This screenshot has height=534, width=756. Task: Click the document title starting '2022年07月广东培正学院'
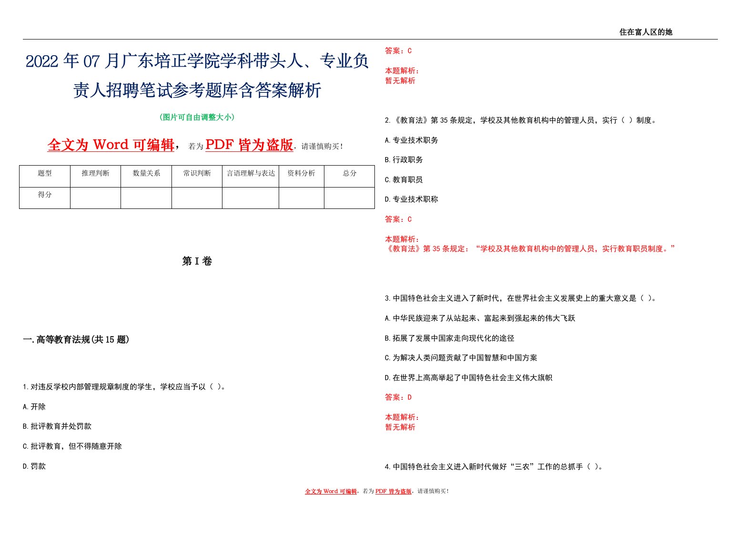coord(197,76)
